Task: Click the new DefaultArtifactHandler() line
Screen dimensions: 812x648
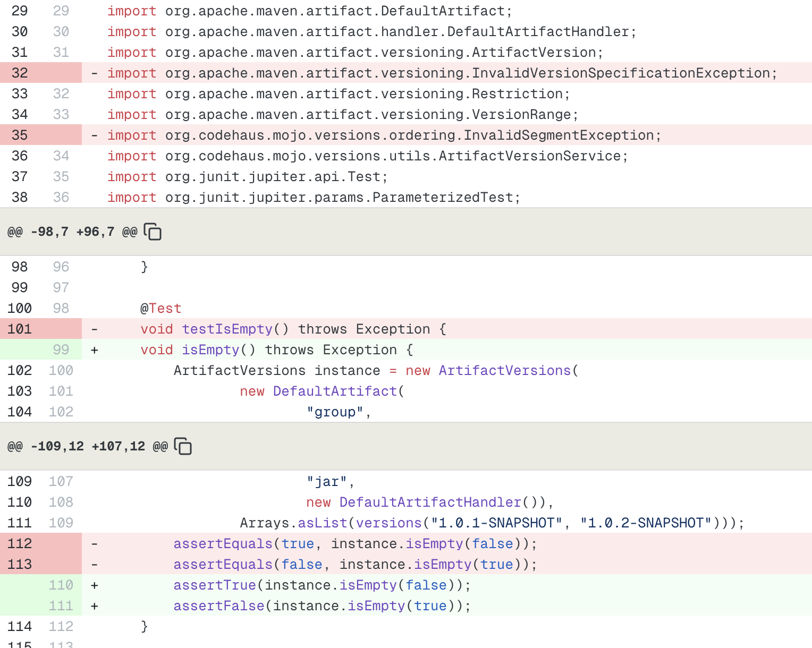Action: (430, 502)
